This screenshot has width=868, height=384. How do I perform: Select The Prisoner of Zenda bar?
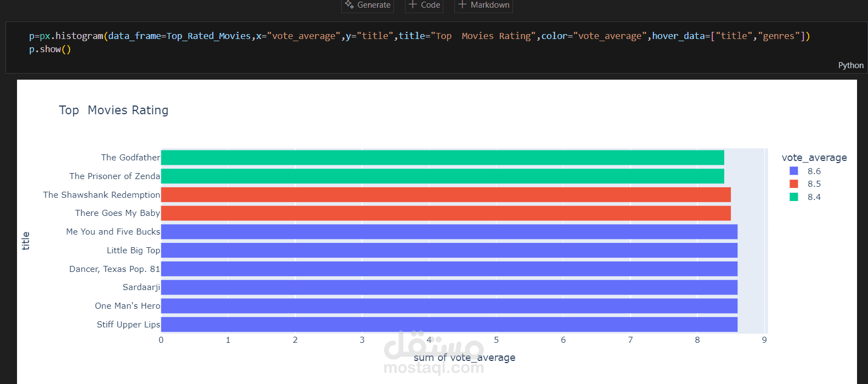(442, 176)
